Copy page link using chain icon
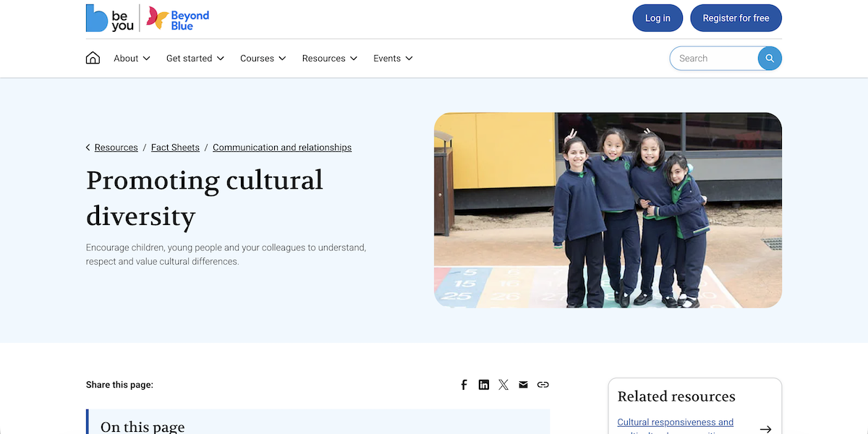 (x=542, y=385)
